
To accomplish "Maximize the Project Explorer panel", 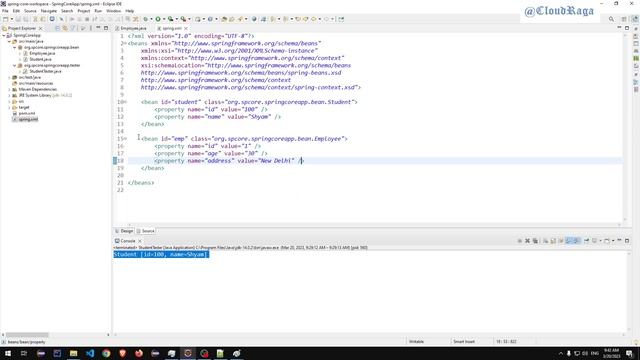I will [x=106, y=28].
